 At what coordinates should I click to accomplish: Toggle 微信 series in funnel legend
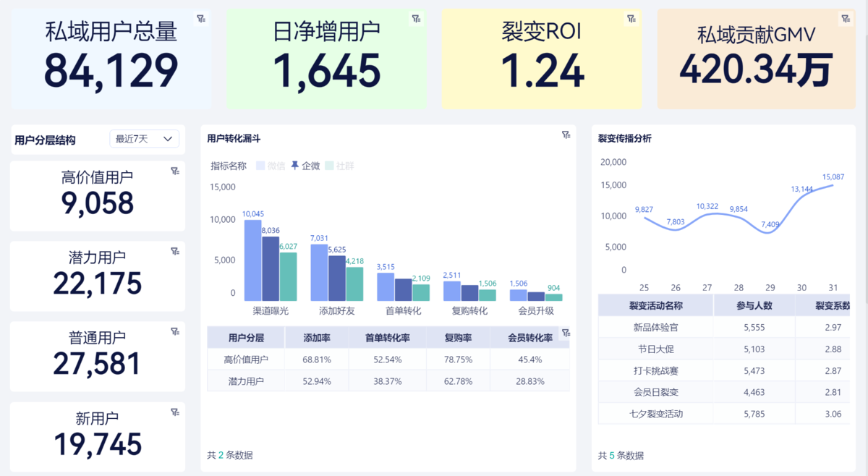click(x=271, y=166)
